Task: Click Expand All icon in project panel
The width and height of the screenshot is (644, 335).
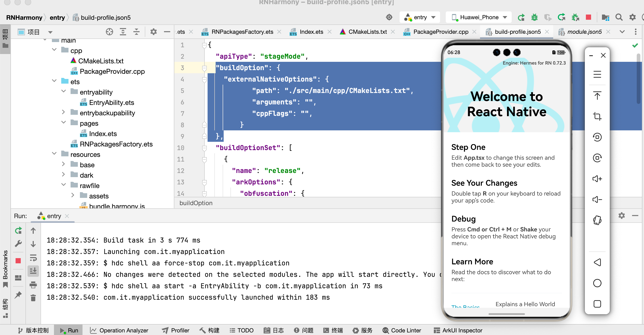Action: [123, 32]
